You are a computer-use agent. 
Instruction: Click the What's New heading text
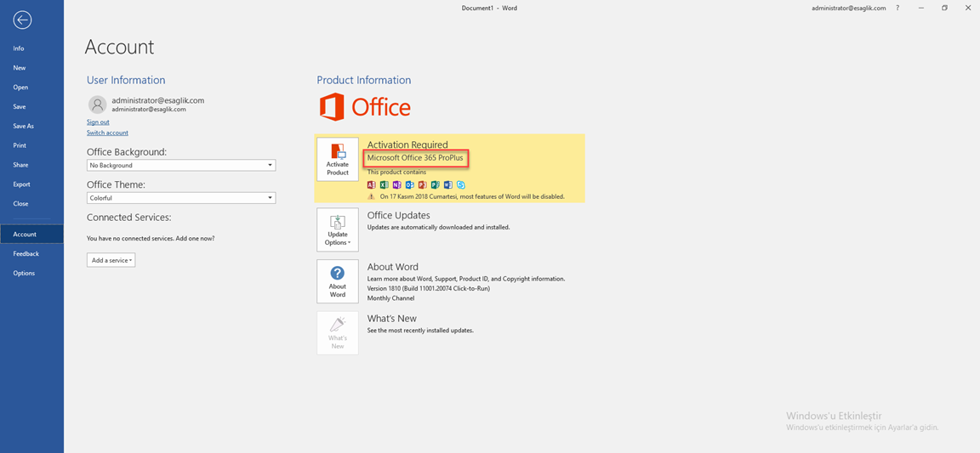(x=392, y=319)
